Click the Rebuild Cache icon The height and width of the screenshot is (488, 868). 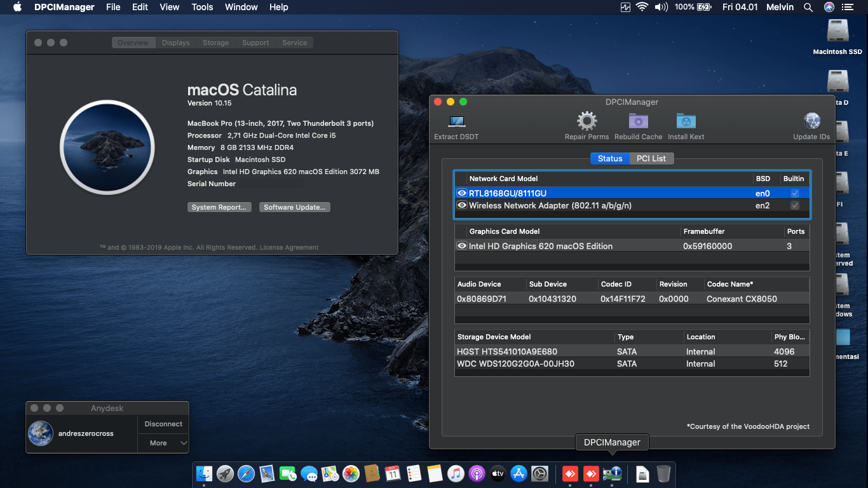click(638, 121)
